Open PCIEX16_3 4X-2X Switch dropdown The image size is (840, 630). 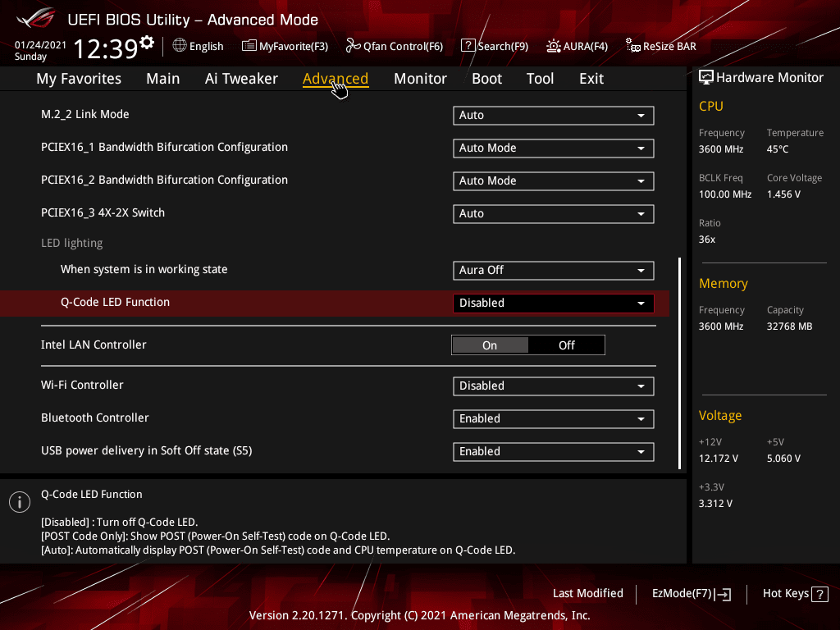(554, 214)
